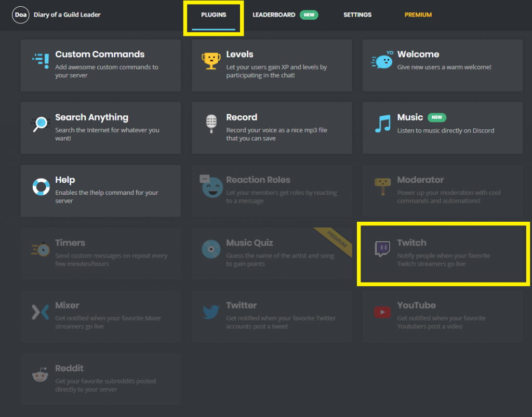The image size is (532, 417).
Task: Click the Levels trophy icon
Action: tap(211, 61)
